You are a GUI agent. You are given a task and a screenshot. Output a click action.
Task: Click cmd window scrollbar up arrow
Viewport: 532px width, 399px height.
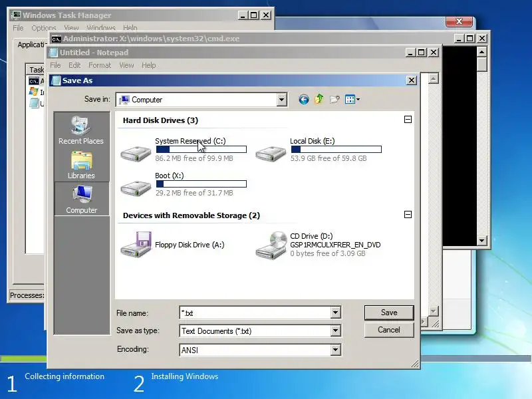[x=481, y=52]
